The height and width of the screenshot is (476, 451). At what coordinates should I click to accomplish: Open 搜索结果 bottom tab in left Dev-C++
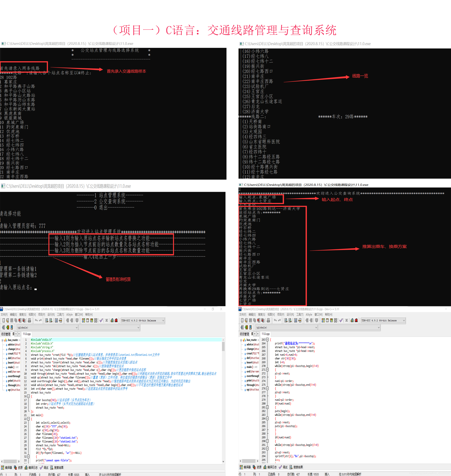[x=57, y=468]
